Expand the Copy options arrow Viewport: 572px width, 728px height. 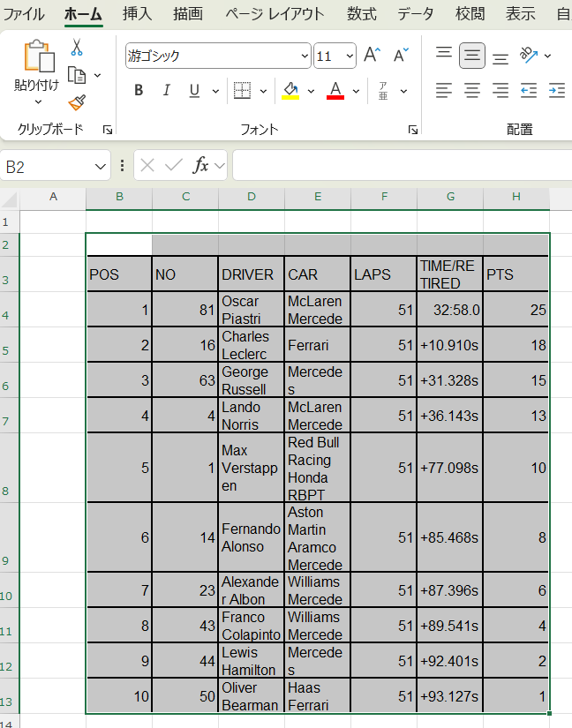pyautogui.click(x=97, y=75)
